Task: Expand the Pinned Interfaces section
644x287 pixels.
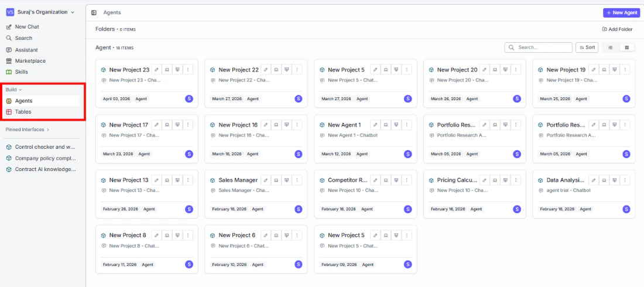Action: click(x=27, y=129)
